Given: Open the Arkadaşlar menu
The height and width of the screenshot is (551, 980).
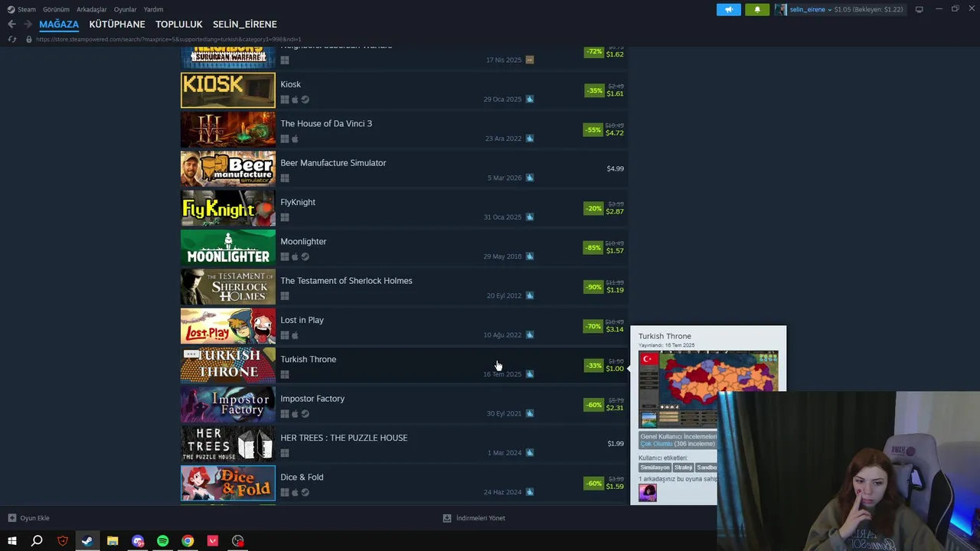Looking at the screenshot, I should coord(92,9).
